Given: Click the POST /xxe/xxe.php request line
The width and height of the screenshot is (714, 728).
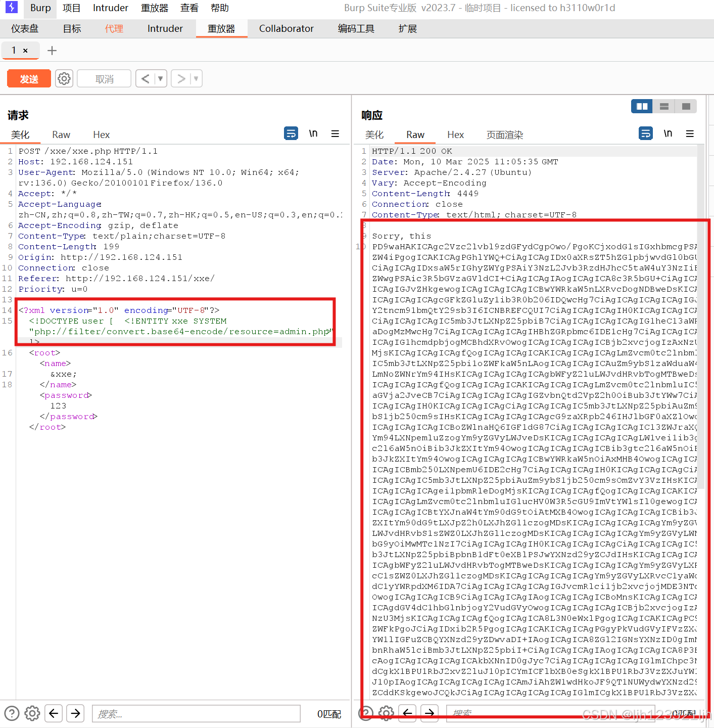Looking at the screenshot, I should (x=88, y=151).
